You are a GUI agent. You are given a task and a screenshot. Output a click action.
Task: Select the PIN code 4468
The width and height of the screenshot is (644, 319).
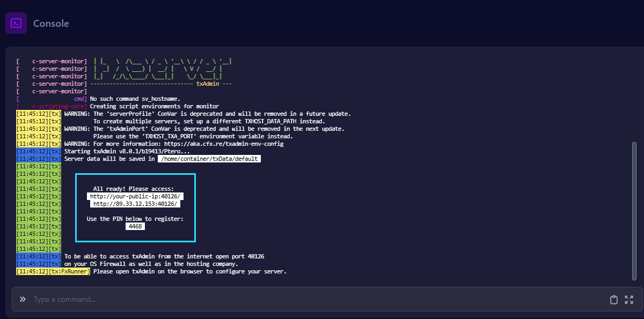pos(135,227)
